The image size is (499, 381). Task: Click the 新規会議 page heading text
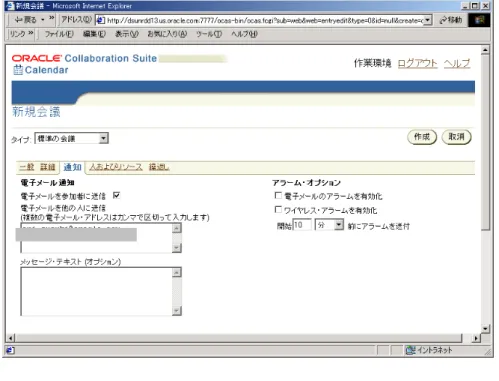36,112
